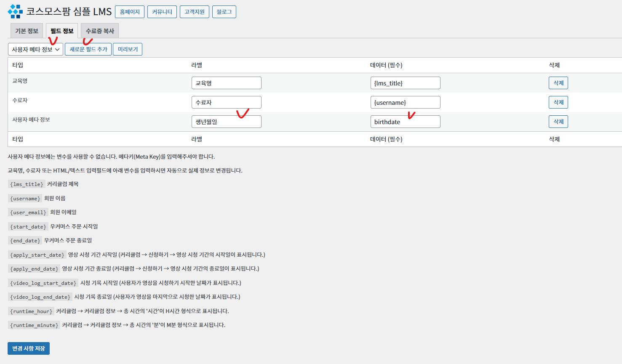
Task: Edit the 교육명 label input field
Action: click(226, 83)
